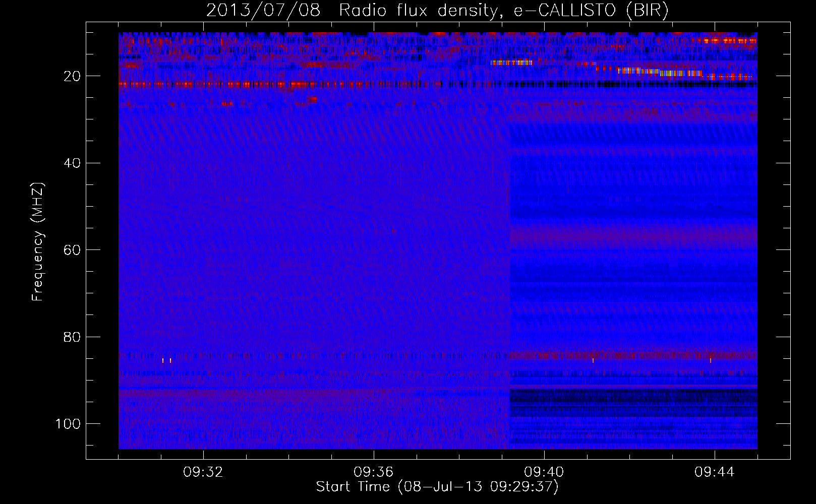Click the 09:36 time tick label
Screen dimensions: 816x504
(x=374, y=472)
